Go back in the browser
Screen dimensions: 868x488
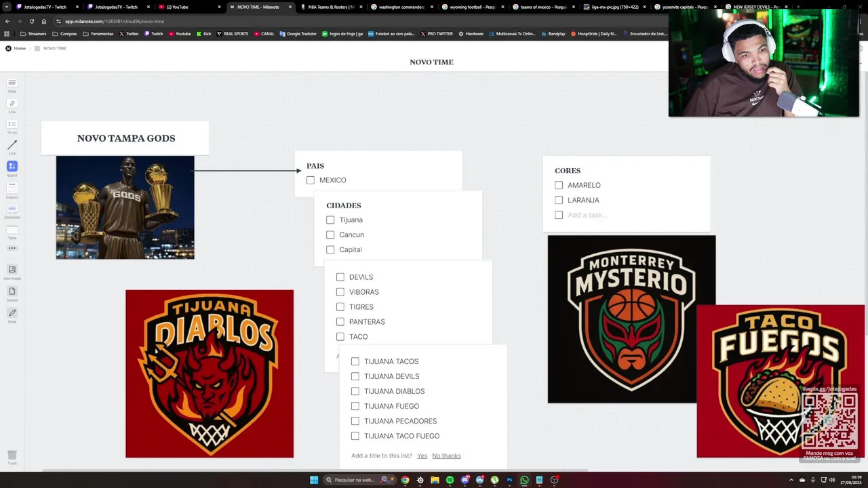pos(7,21)
